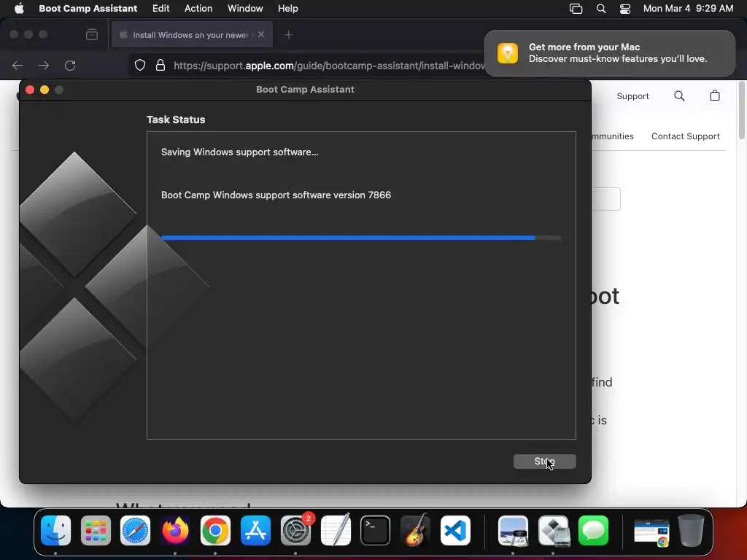
Task: Open App Store from the Dock
Action: point(255,531)
